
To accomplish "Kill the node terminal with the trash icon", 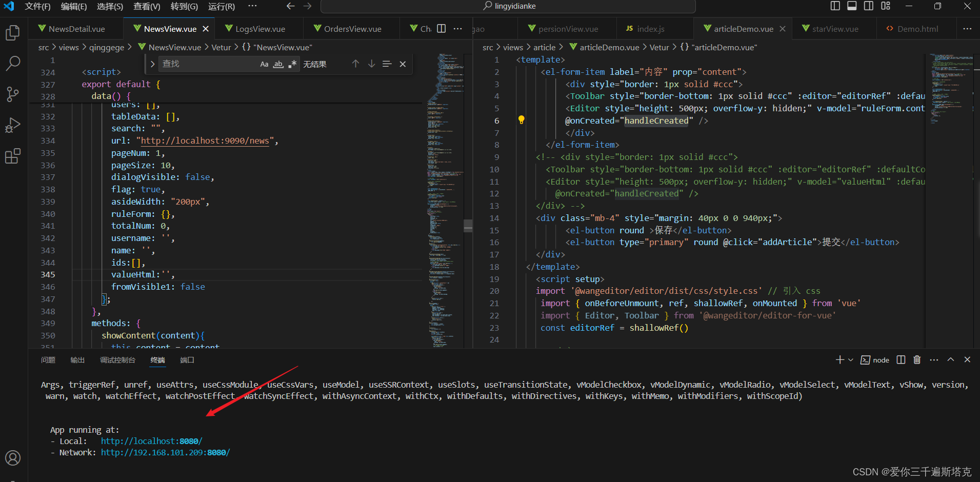I will tap(917, 359).
